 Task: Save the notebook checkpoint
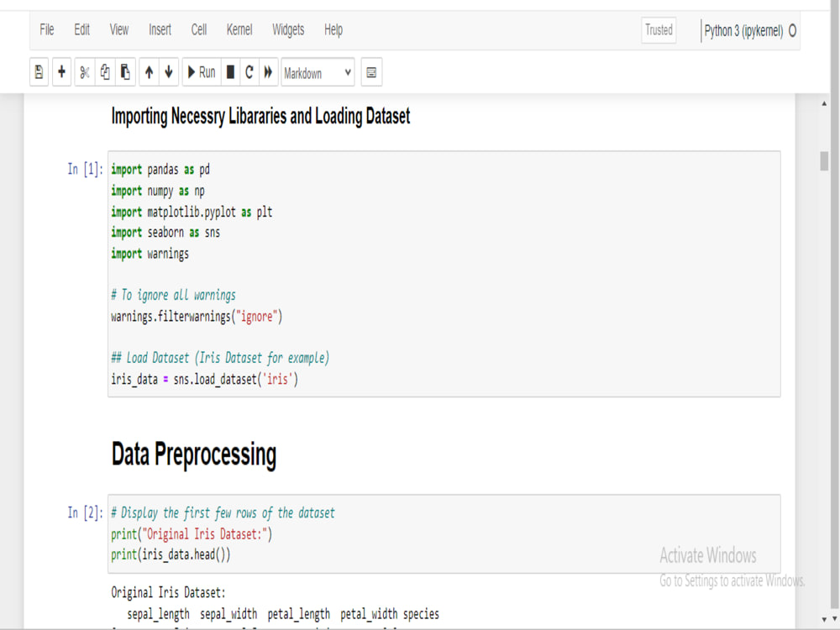[39, 72]
